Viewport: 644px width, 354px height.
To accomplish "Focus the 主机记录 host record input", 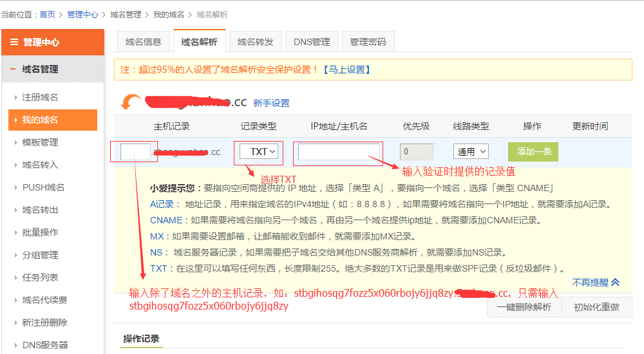I will 135,152.
